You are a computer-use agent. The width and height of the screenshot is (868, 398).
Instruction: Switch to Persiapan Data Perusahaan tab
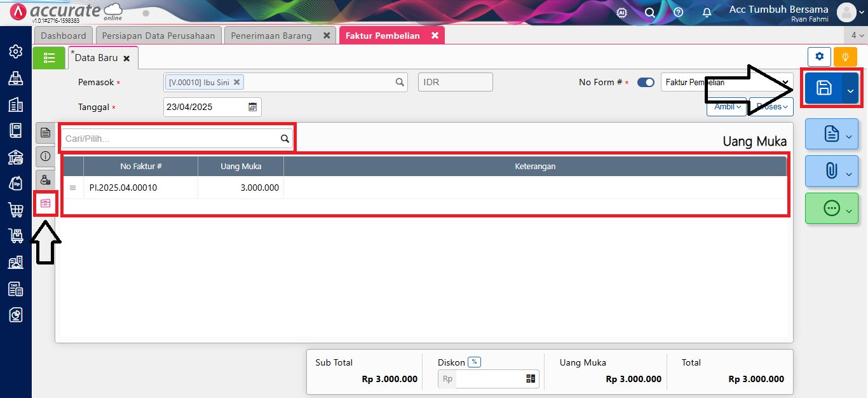click(158, 36)
